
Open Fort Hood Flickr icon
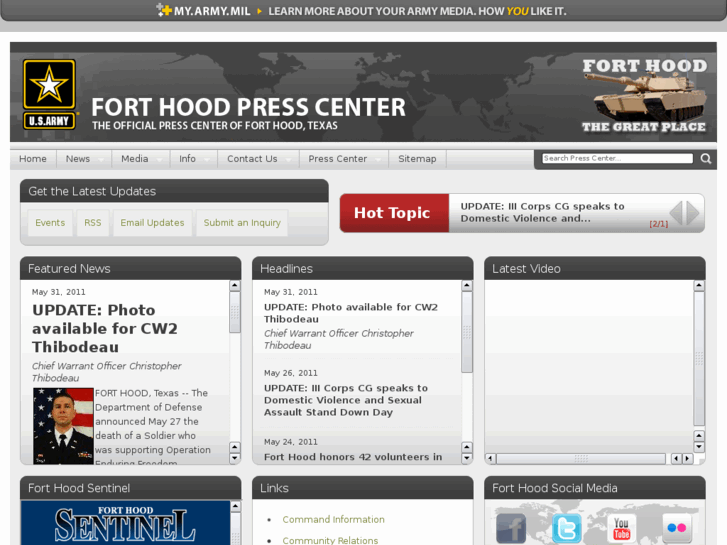tap(676, 528)
